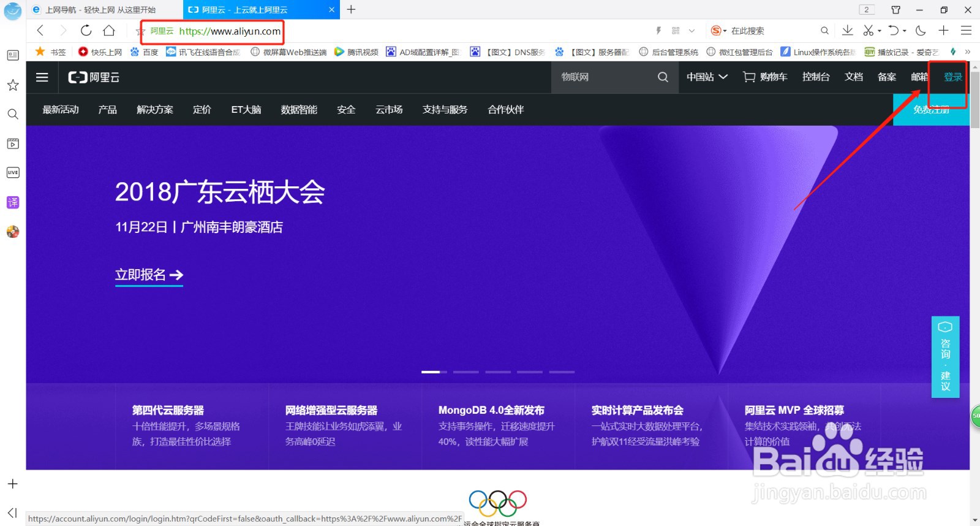Click the 立即报名 link
This screenshot has width=980, height=526.
149,275
